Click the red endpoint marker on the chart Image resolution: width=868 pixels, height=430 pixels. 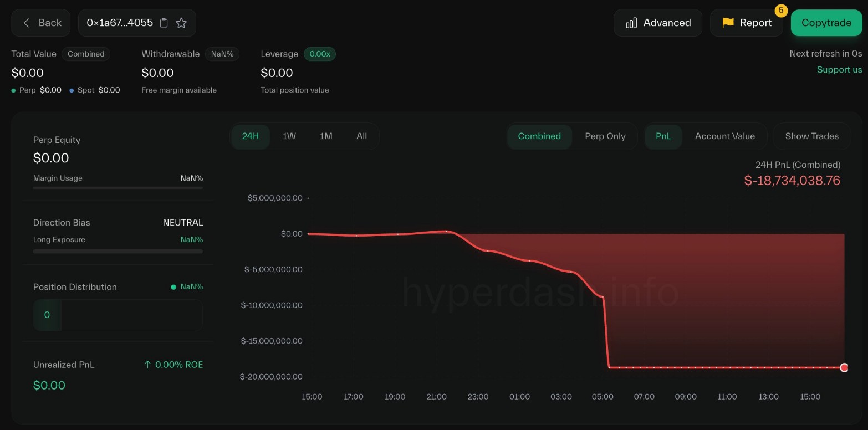coord(844,367)
